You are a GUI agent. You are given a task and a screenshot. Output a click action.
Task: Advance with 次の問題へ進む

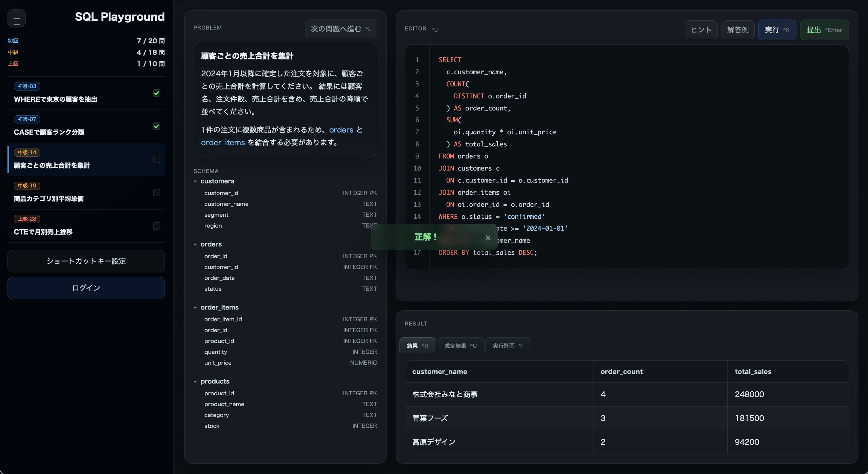(340, 29)
